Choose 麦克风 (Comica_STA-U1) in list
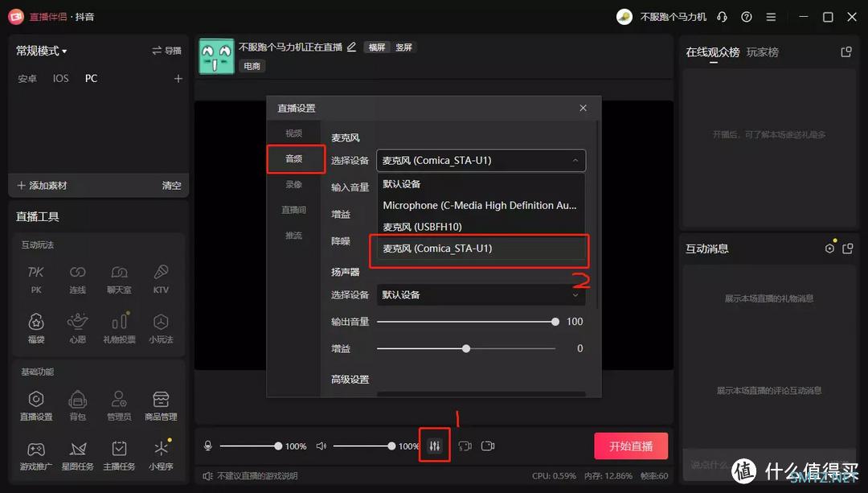Screen dimensions: 868x493 point(481,249)
